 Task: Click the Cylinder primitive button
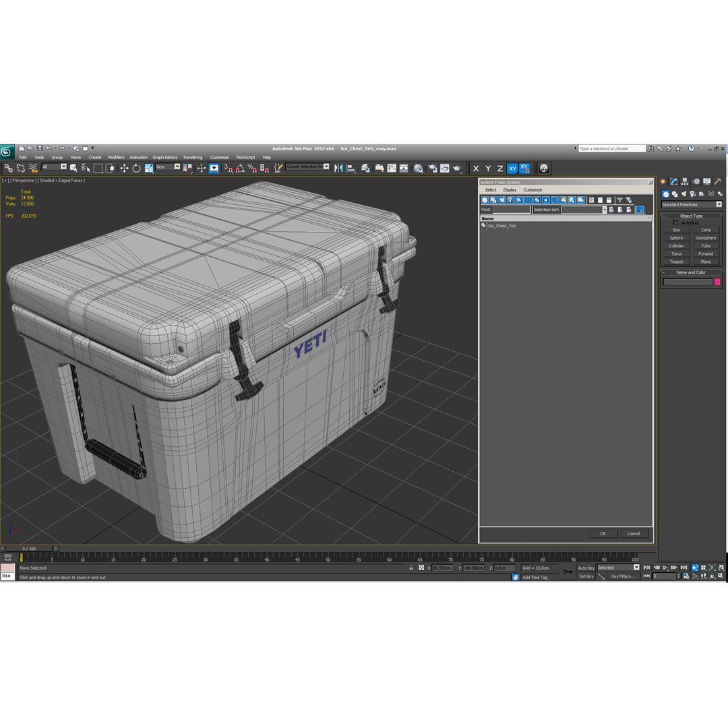click(676, 246)
